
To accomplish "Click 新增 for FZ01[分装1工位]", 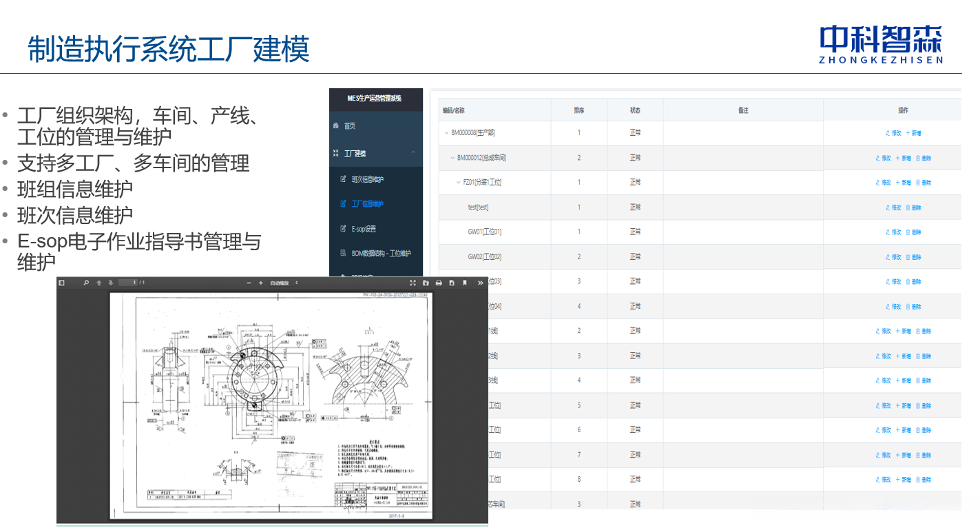I will (x=904, y=183).
